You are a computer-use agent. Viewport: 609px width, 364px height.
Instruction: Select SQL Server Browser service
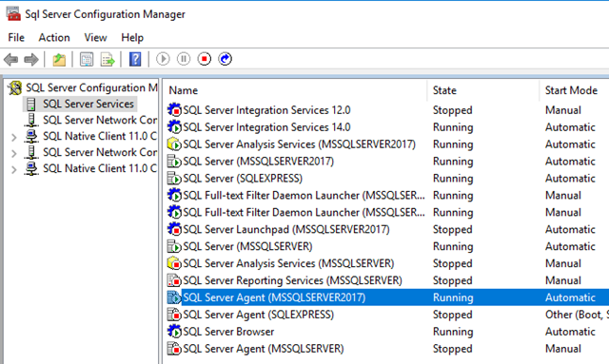(228, 332)
